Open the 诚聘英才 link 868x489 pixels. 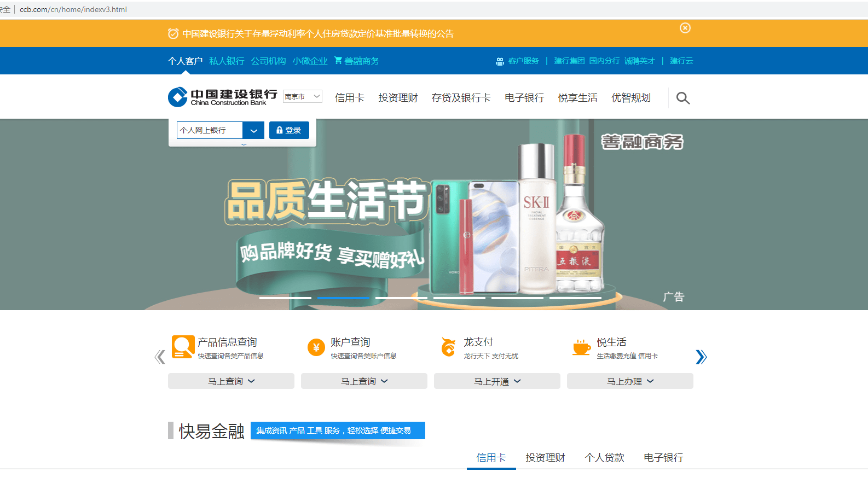[639, 61]
